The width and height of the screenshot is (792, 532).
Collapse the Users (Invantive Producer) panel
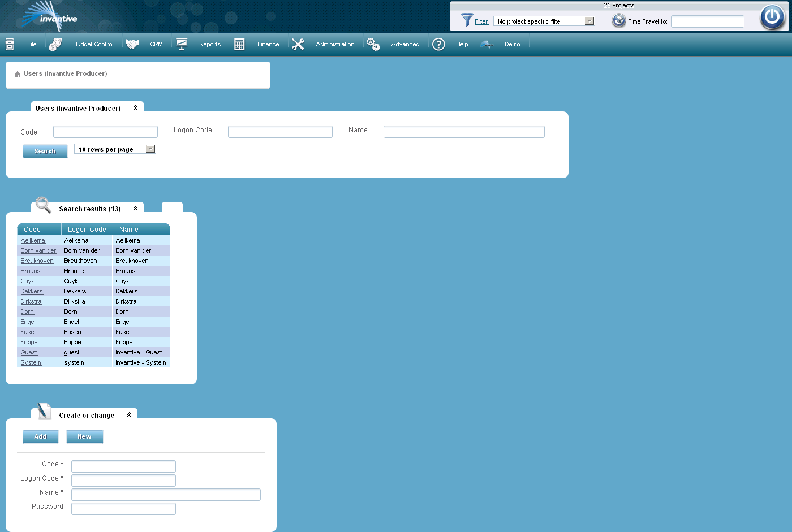coord(135,108)
